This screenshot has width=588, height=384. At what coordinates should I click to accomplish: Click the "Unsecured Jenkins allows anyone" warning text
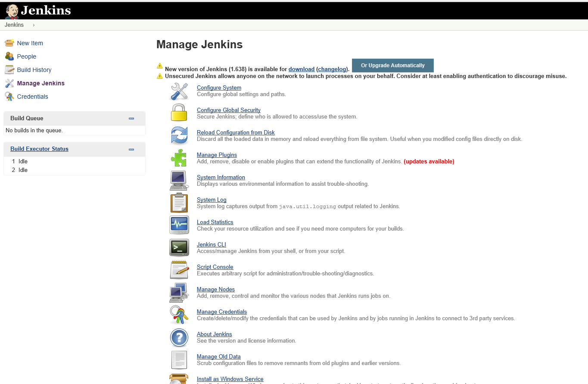(366, 76)
